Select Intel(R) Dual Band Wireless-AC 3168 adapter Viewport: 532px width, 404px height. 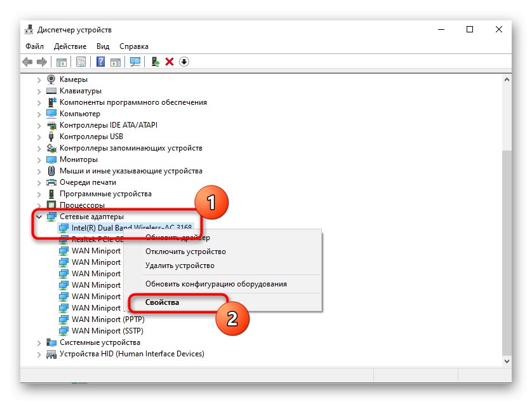(131, 227)
